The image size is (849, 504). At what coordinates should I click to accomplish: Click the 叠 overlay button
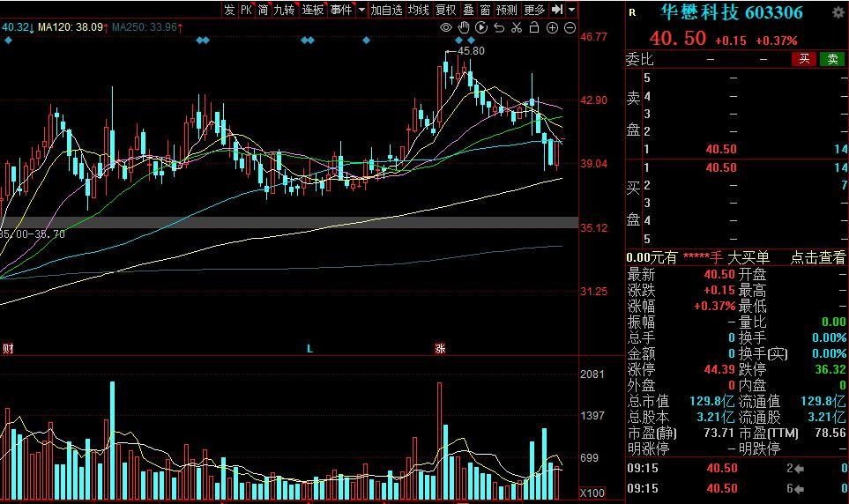coord(468,9)
